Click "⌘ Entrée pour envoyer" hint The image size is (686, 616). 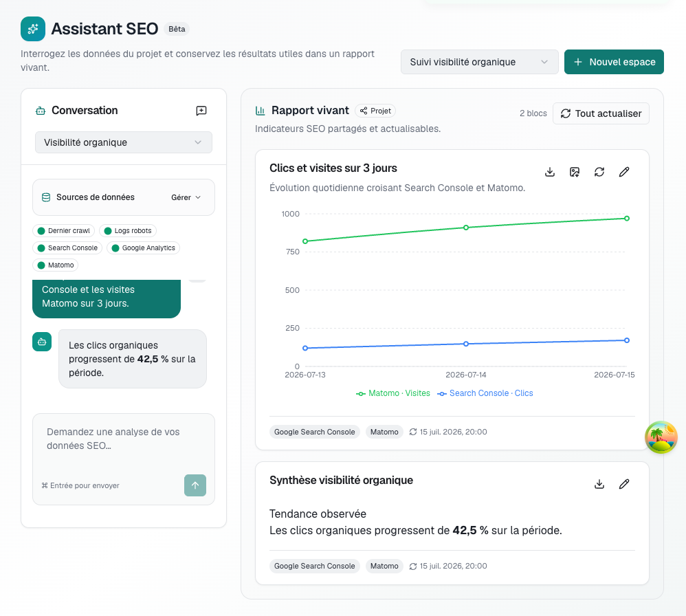pos(80,485)
